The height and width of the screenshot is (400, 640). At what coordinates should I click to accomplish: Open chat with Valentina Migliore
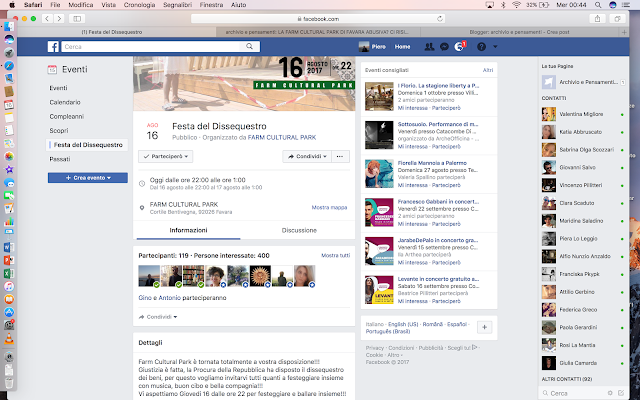pyautogui.click(x=581, y=114)
